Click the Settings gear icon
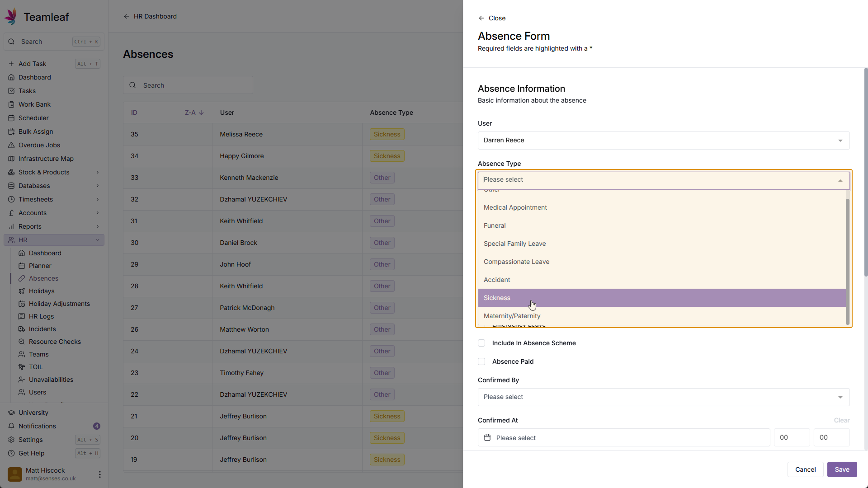Image resolution: width=868 pixels, height=488 pixels. 11,440
